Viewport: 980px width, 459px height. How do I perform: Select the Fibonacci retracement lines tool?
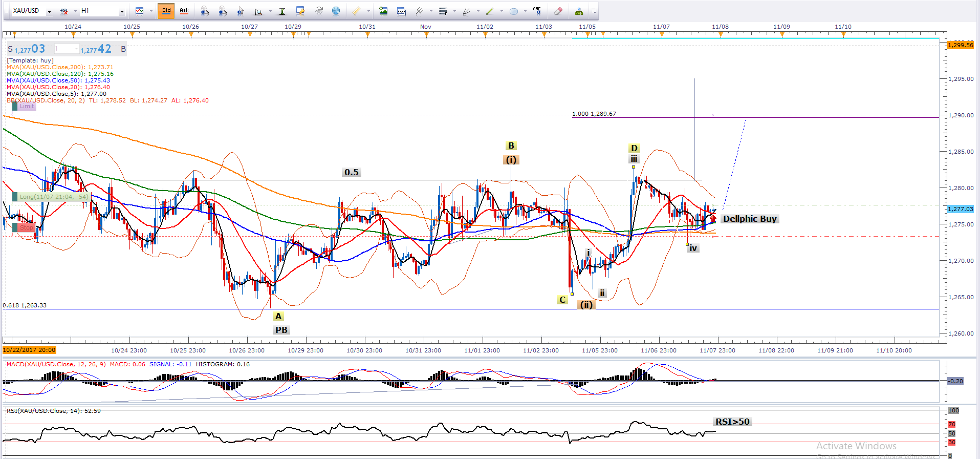(x=443, y=11)
